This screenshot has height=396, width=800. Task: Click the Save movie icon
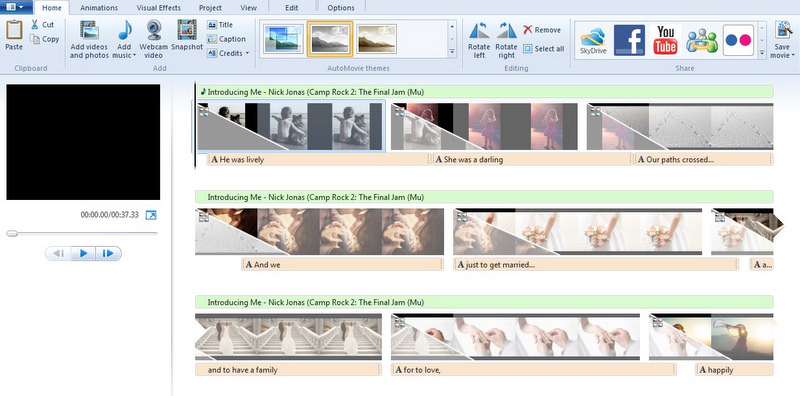(x=783, y=30)
